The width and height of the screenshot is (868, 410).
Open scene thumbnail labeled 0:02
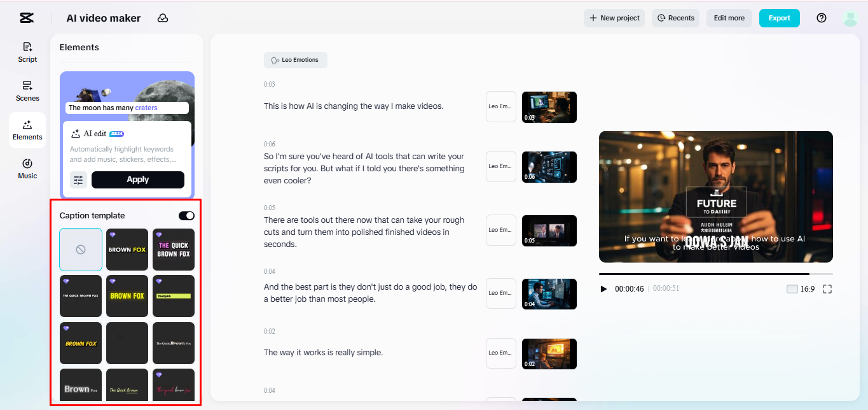click(549, 353)
